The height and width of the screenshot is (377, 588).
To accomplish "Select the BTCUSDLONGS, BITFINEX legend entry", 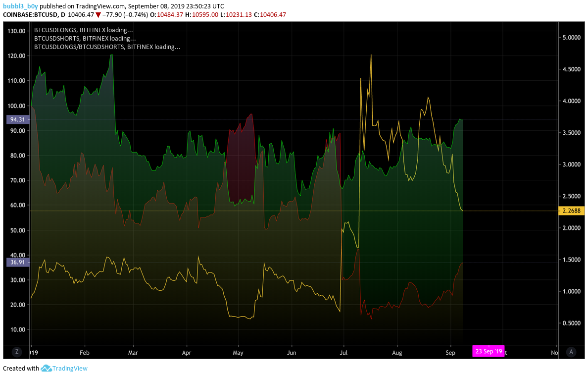I will 83,30.
